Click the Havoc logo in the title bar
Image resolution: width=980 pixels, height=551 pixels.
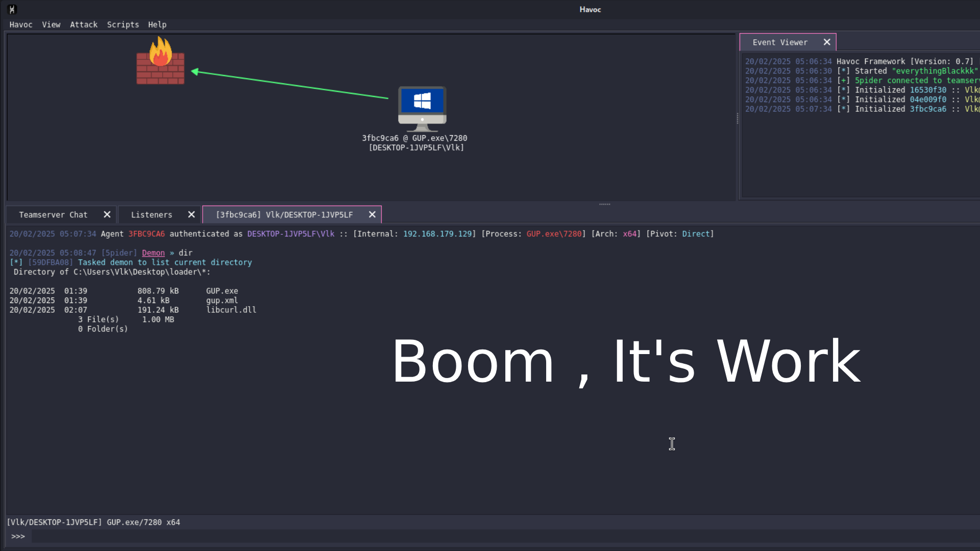[x=12, y=9]
